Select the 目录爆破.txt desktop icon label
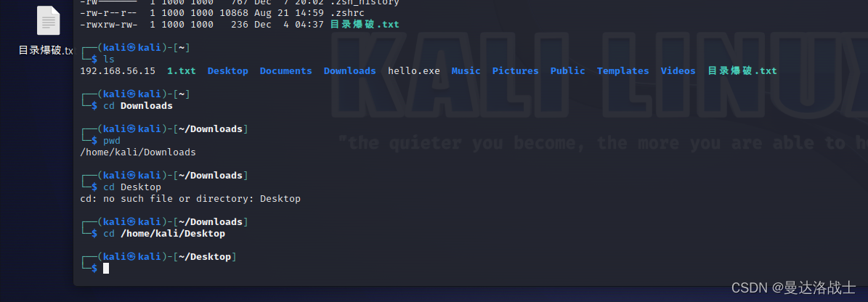This screenshot has height=302, width=868. [x=45, y=50]
